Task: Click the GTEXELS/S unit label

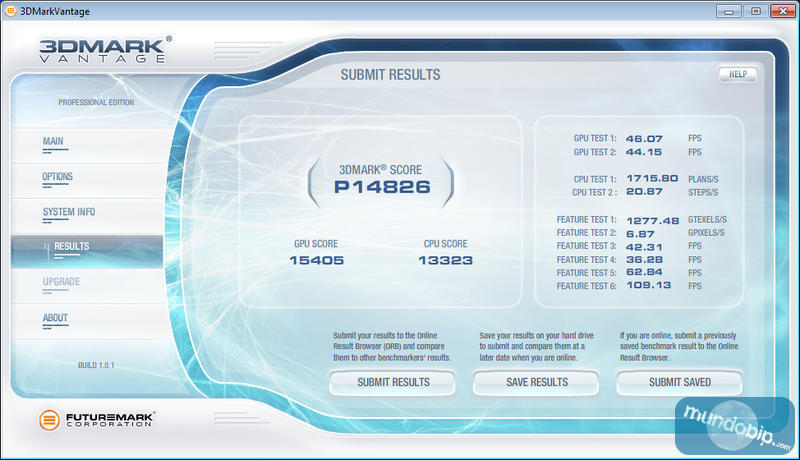Action: (x=707, y=220)
